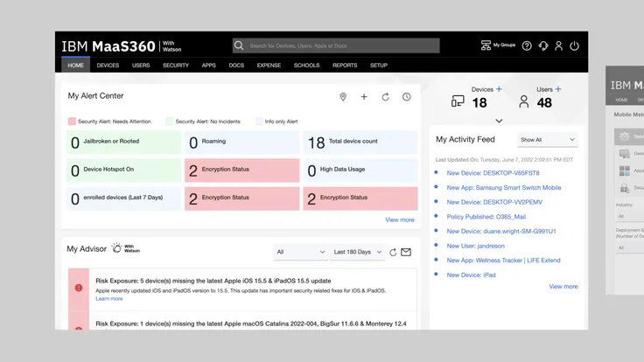Click the red Needs Attention legend swatch

point(72,122)
